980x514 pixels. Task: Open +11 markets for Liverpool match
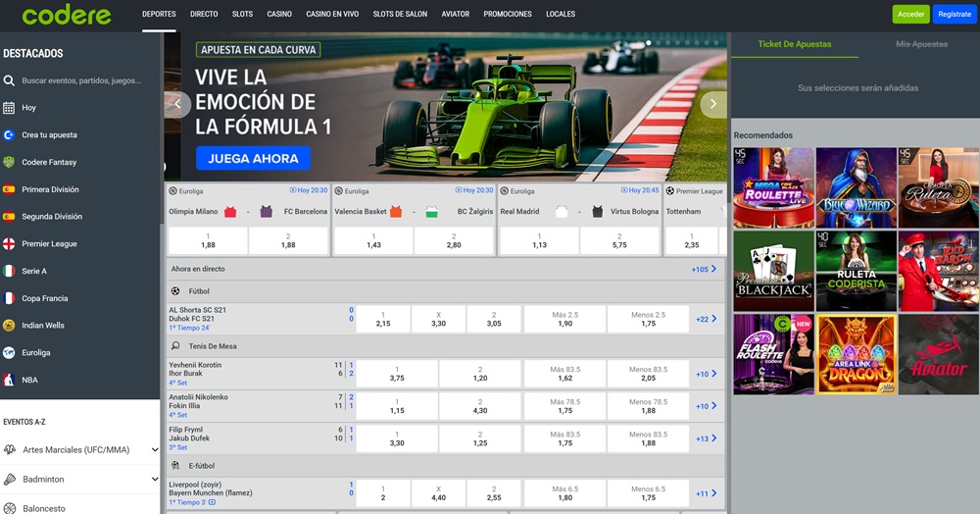[x=707, y=493]
